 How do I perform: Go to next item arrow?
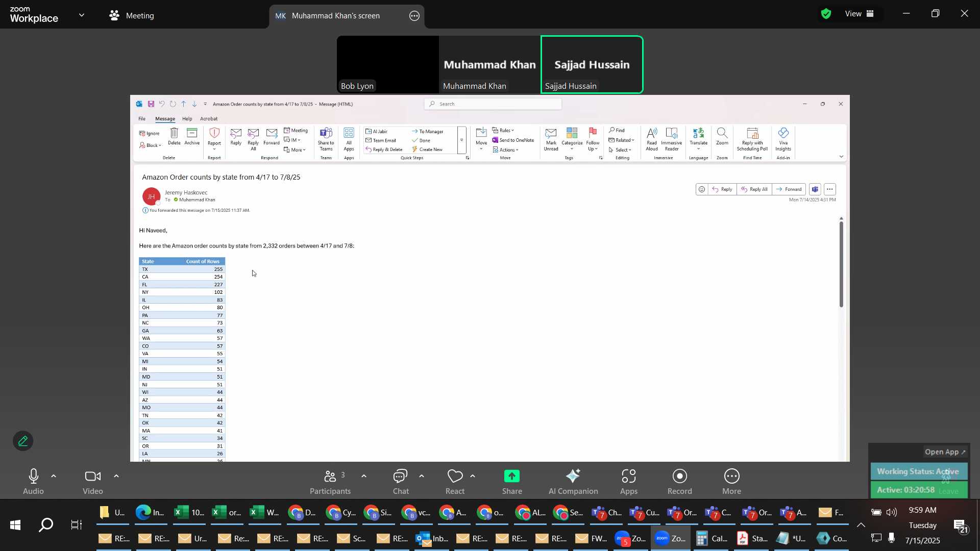point(194,104)
